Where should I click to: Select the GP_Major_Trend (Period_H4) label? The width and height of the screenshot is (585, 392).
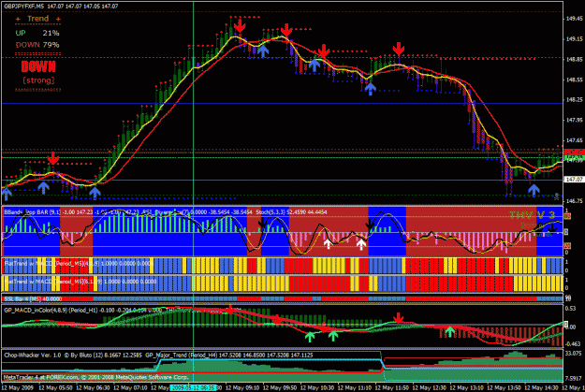click(x=182, y=356)
